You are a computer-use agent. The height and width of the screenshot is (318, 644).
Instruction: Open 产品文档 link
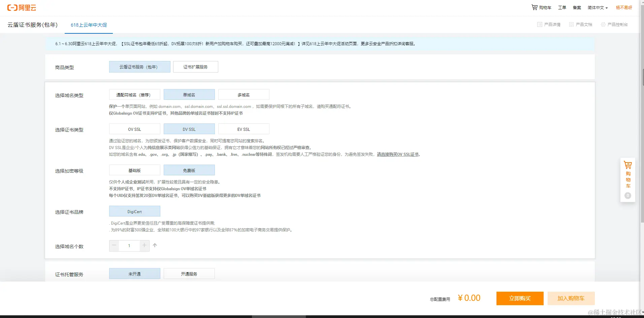click(584, 25)
